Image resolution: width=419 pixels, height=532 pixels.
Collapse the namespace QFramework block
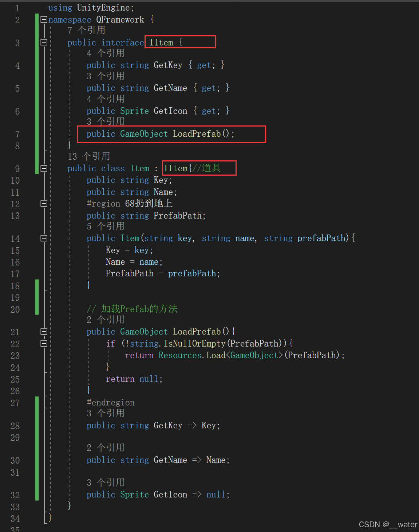tap(44, 19)
